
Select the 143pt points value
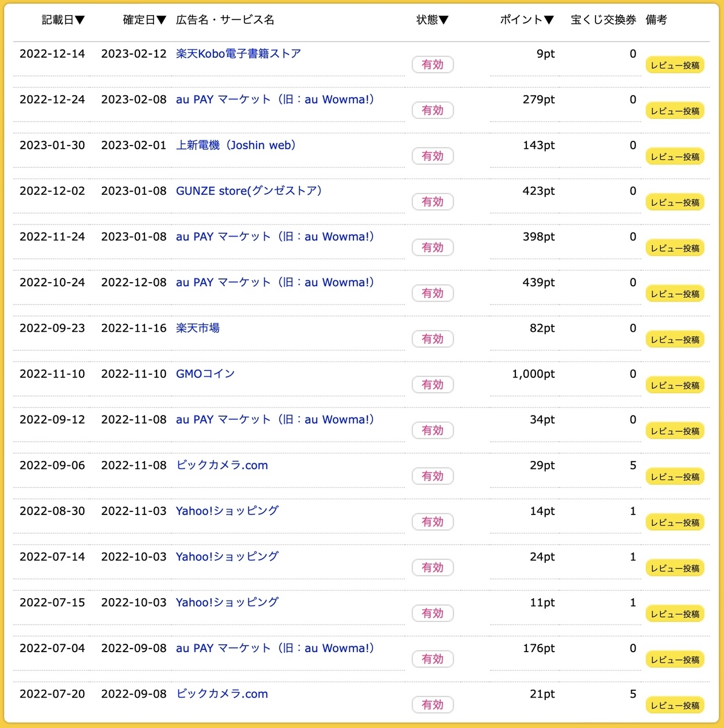[x=539, y=146]
